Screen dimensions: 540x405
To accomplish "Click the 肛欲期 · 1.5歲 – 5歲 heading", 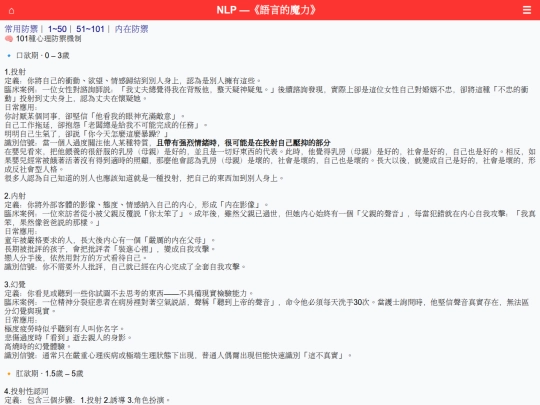I will 50,373.
